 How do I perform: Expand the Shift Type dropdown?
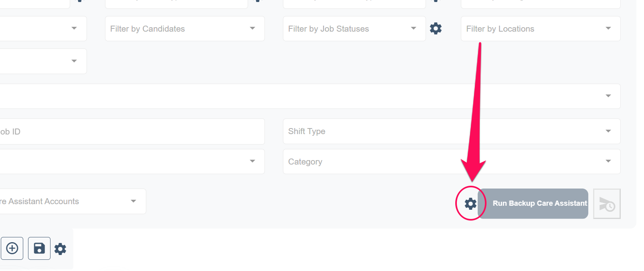pos(452,131)
